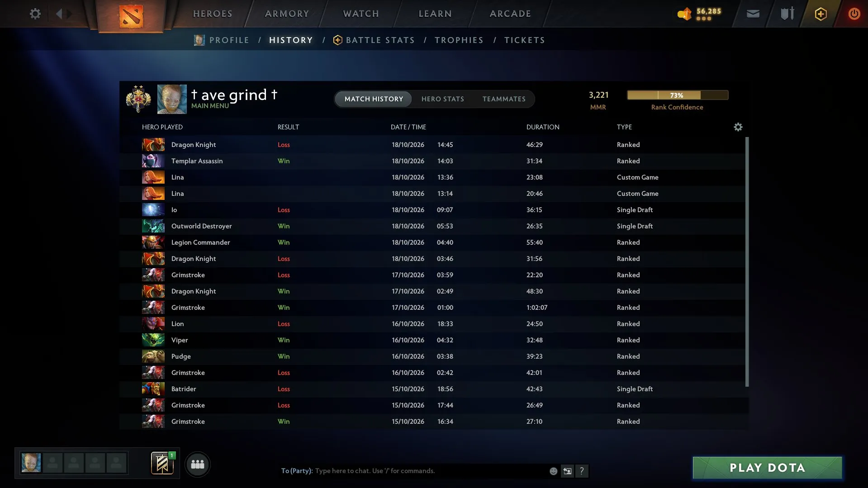Screen dimensions: 868x488
Task: Open the Dota Plus hexagon icon
Action: click(x=821, y=14)
